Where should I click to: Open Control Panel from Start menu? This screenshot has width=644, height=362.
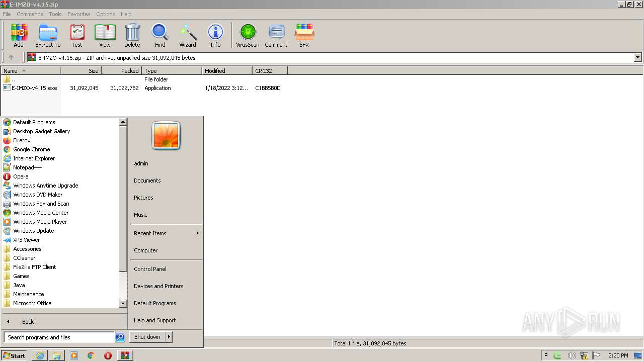pos(150,269)
